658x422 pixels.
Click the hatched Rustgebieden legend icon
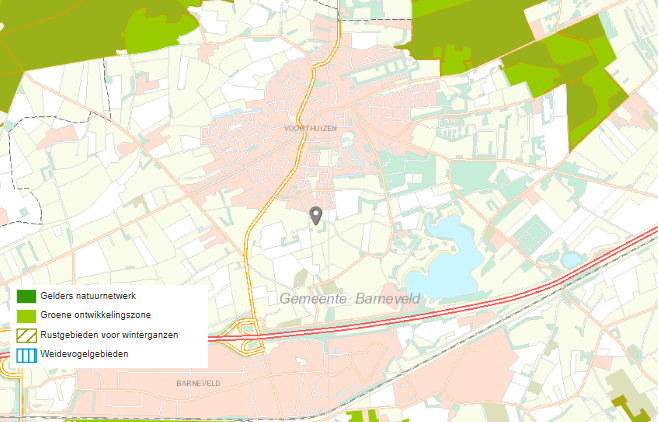point(27,335)
